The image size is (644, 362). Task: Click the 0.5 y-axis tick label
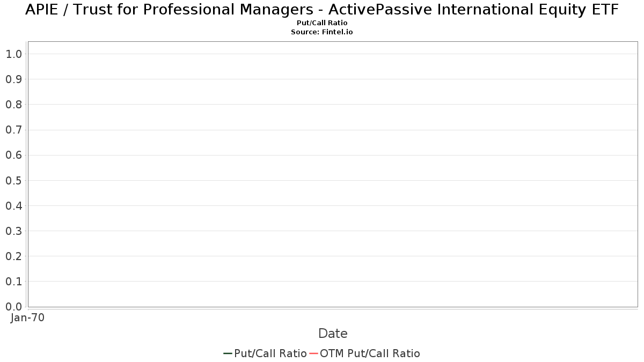click(x=13, y=180)
